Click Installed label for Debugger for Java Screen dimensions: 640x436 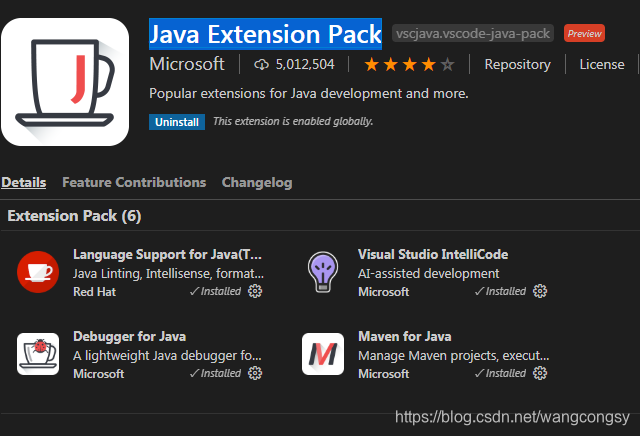point(216,373)
